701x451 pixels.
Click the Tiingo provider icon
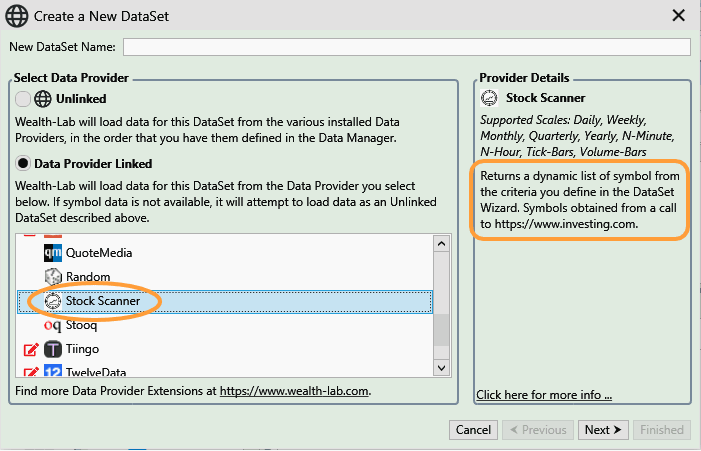[x=53, y=349]
